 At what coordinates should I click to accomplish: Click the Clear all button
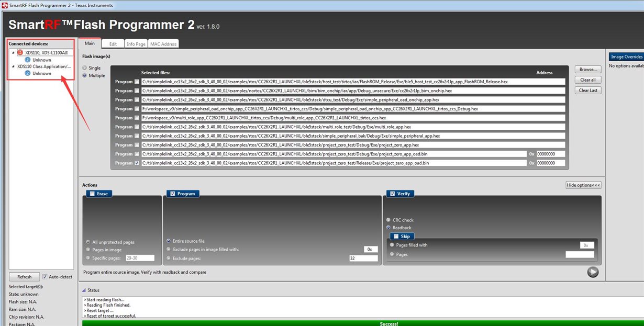coord(588,80)
